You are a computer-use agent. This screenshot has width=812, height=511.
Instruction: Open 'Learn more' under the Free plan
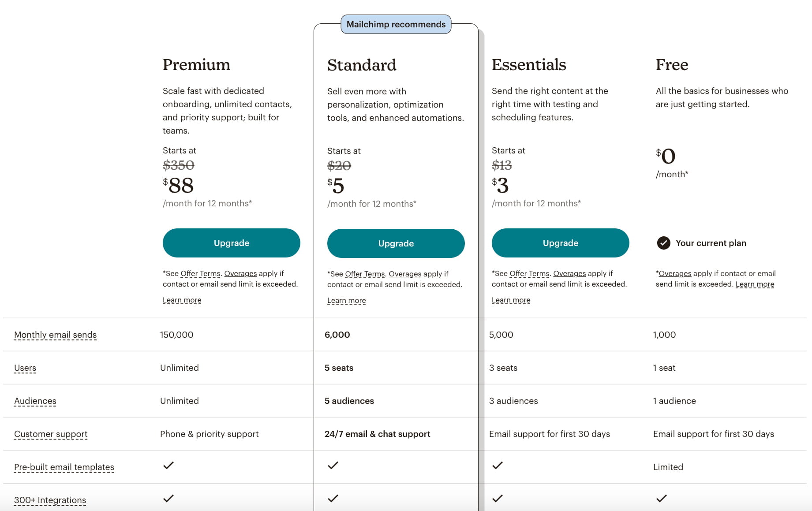point(754,284)
